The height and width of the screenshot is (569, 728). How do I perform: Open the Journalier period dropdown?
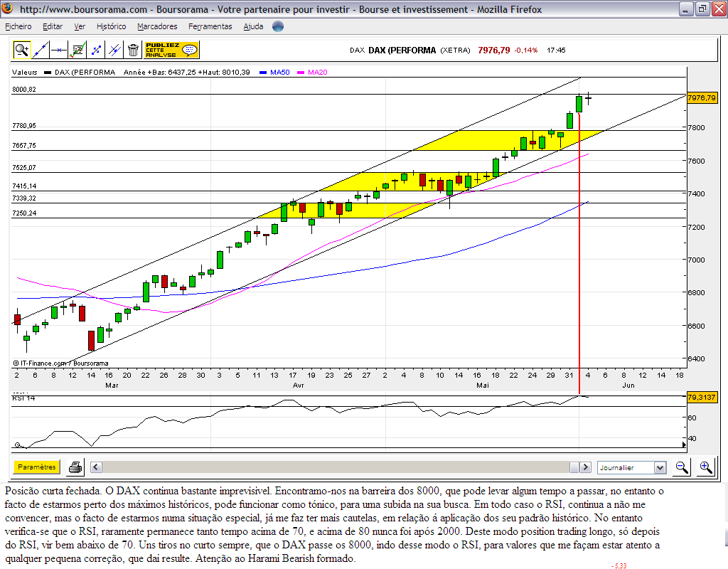[x=631, y=467]
